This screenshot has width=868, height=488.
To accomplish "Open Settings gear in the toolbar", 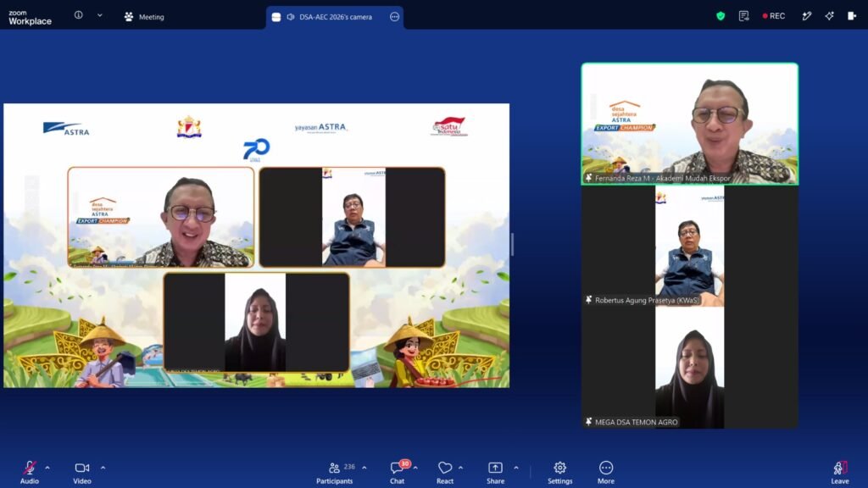I will [x=559, y=473].
